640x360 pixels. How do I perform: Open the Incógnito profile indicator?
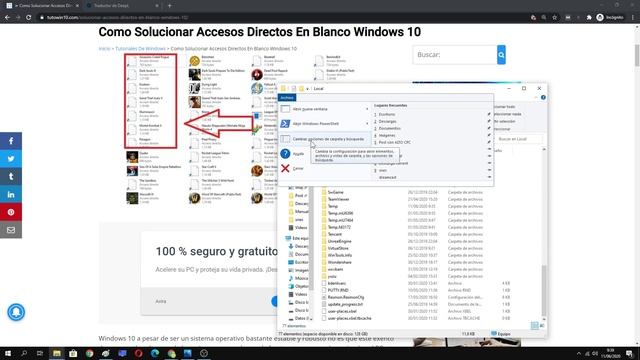610,18
